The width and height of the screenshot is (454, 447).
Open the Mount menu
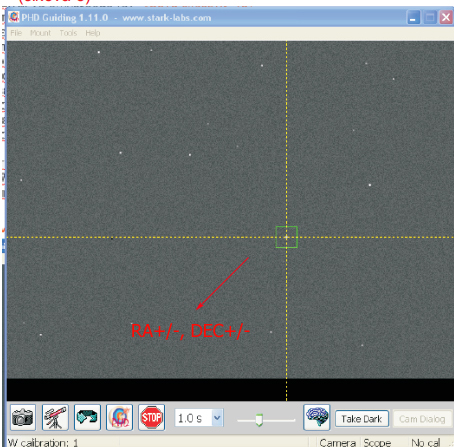[x=40, y=33]
